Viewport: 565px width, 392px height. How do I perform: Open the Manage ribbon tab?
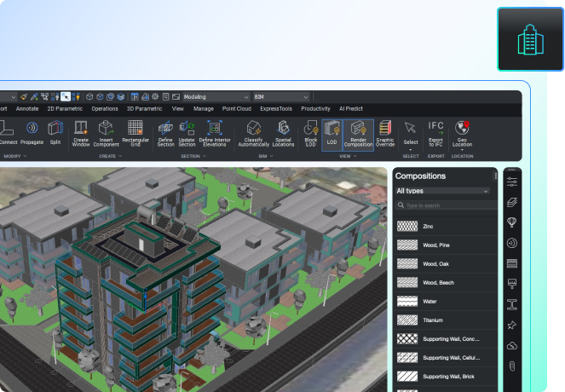point(203,108)
